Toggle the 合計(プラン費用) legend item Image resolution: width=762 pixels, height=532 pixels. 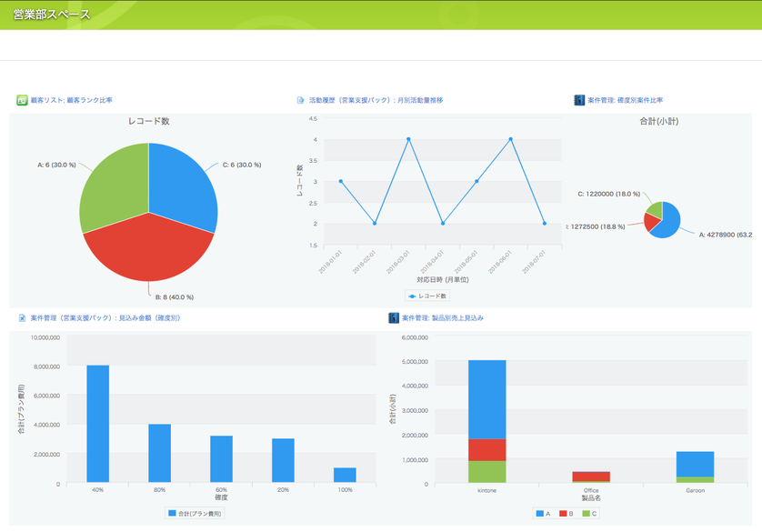point(195,514)
